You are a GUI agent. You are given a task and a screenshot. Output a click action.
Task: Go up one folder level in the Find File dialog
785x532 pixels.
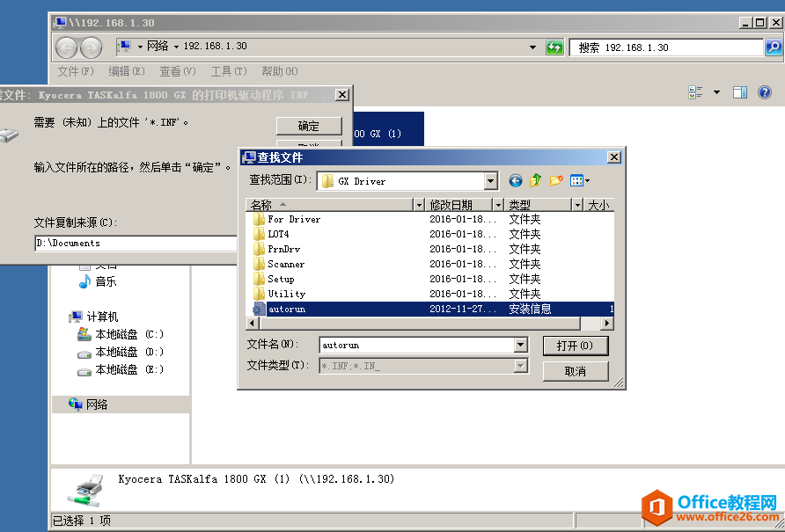point(535,180)
